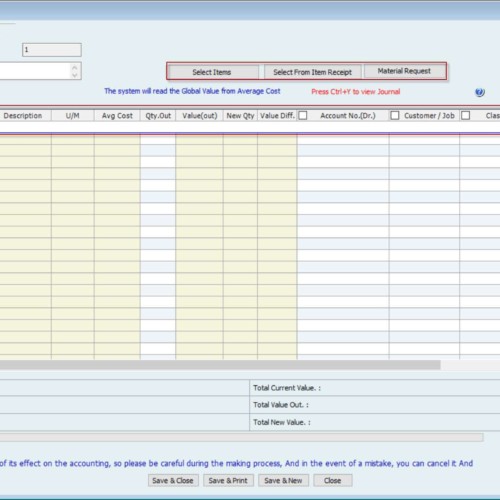Open the blue help question mark icon
500x500 pixels.
[480, 92]
